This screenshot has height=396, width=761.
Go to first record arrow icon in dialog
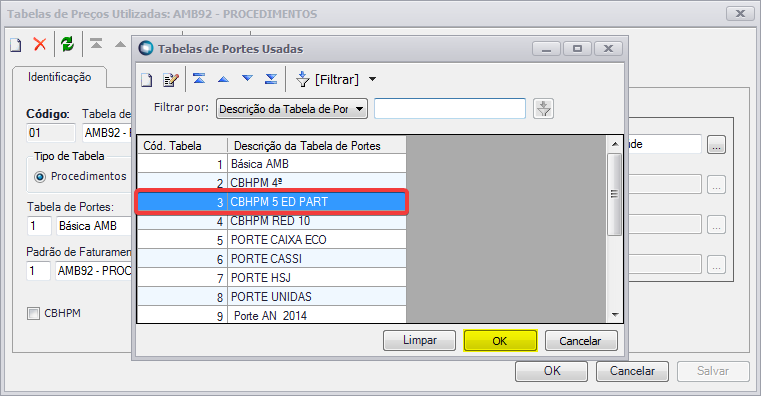[199, 79]
